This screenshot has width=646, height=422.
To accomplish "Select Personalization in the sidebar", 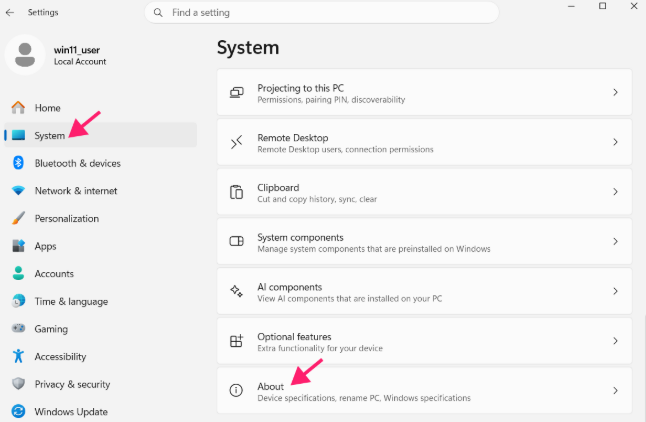I will click(67, 218).
